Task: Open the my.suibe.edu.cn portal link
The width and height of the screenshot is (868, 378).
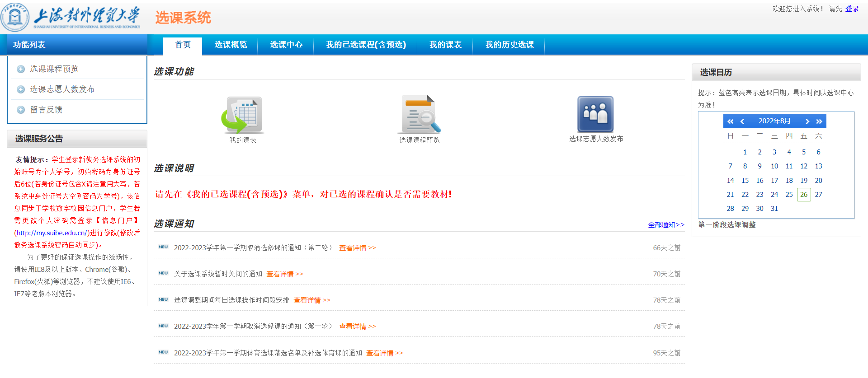Action: tap(51, 233)
